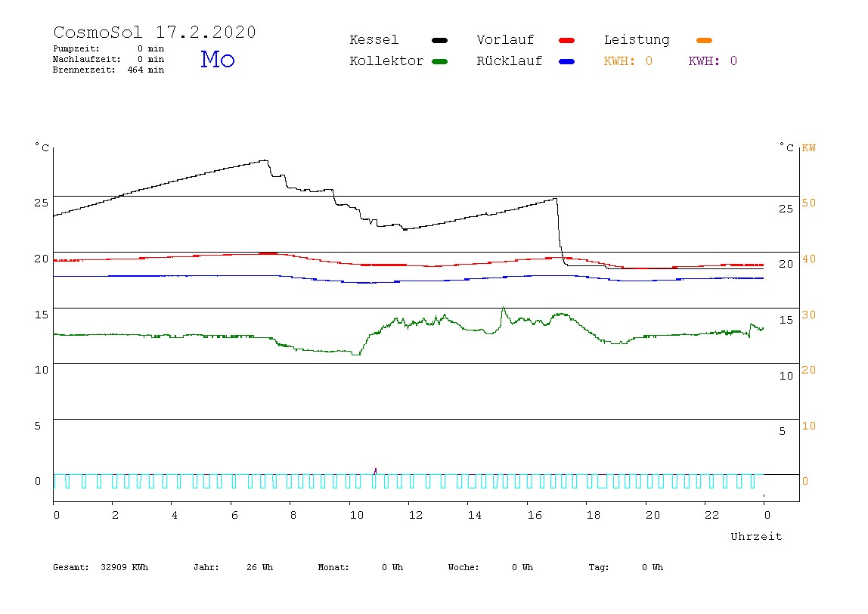Click the x-axis hour label 12
Screen dimensions: 868x614
tap(416, 515)
